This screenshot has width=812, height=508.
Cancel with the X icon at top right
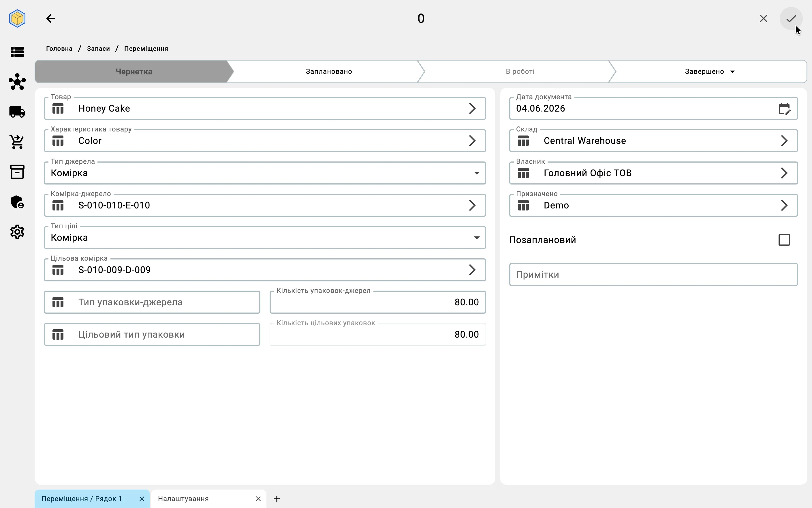[763, 18]
